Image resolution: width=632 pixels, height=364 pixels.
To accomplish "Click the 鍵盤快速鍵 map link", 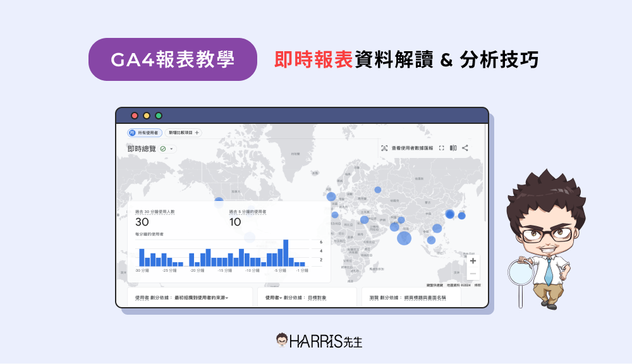I will click(x=435, y=286).
